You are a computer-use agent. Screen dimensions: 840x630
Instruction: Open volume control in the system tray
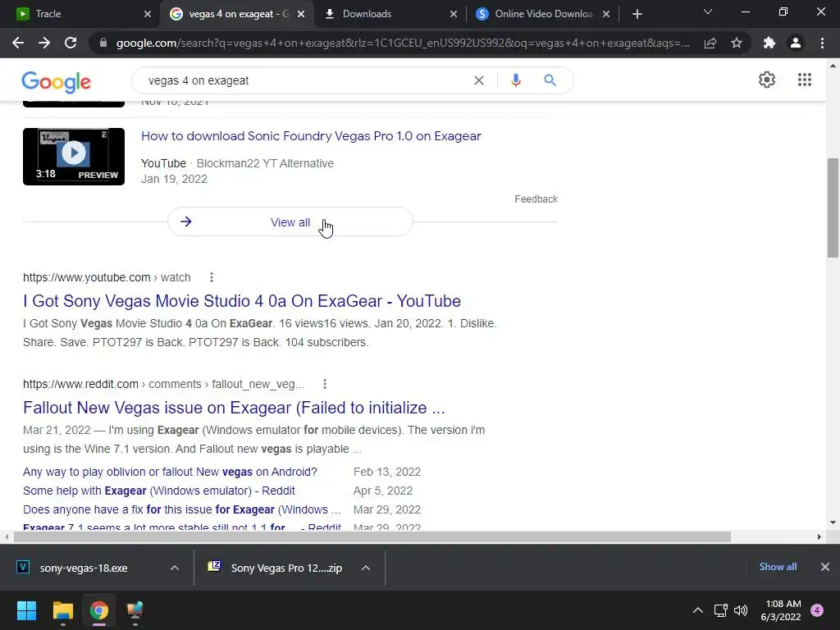[741, 610]
